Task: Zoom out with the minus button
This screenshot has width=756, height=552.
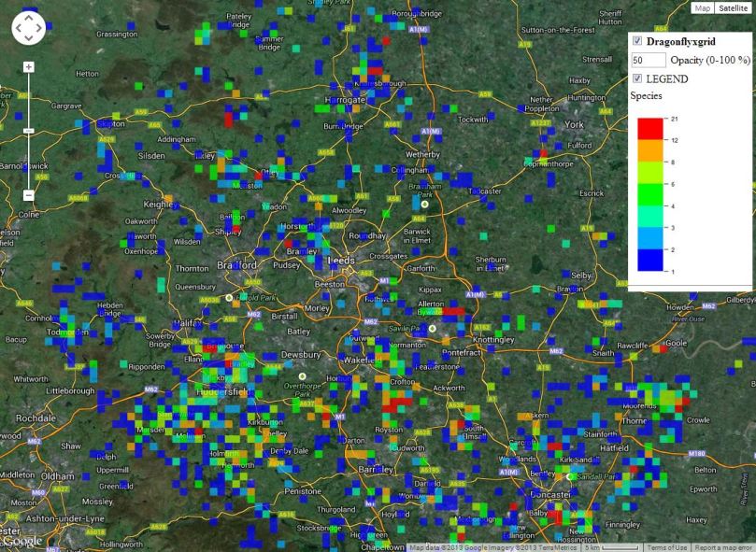Action: pyautogui.click(x=28, y=195)
